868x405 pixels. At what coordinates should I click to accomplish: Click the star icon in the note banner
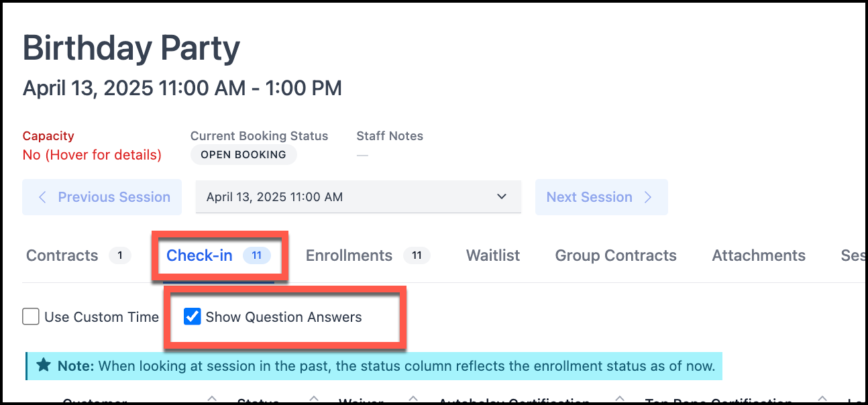tap(44, 365)
